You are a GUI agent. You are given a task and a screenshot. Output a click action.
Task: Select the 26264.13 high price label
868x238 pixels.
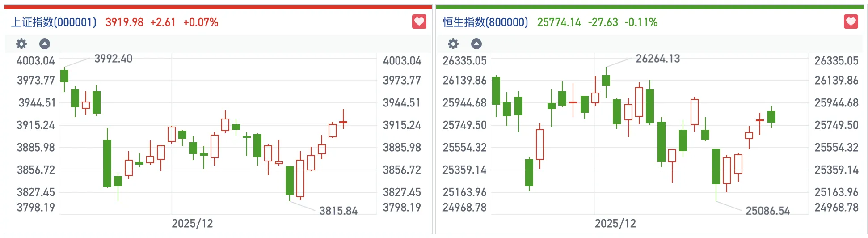click(657, 59)
